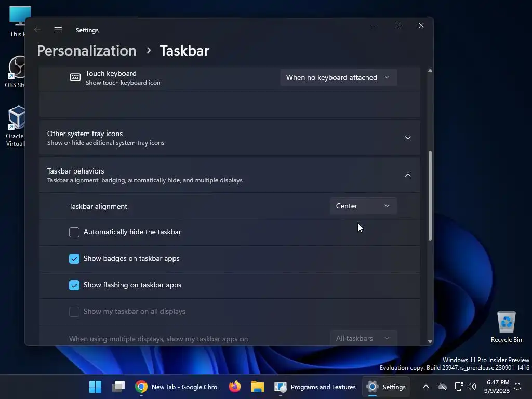Open the notification bell
The height and width of the screenshot is (399, 532).
[517, 387]
